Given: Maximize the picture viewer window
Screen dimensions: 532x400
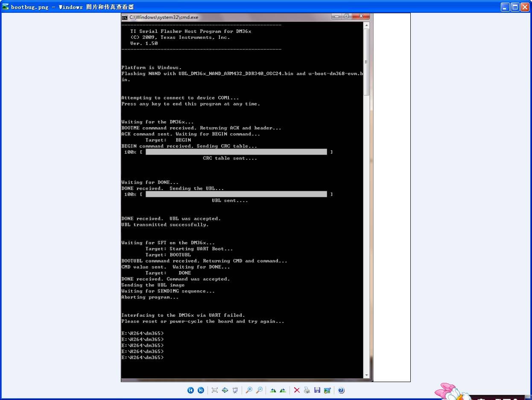Looking at the screenshot, I should [515, 7].
